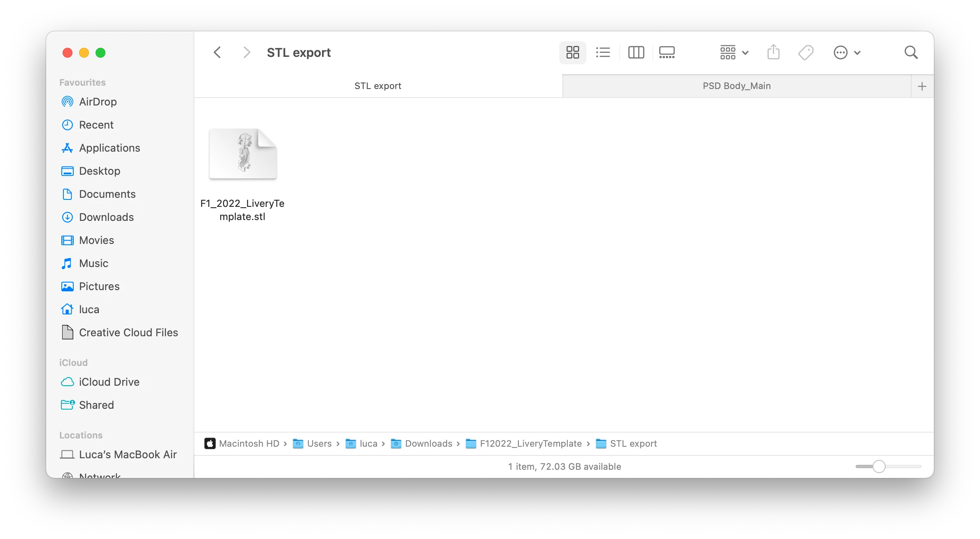Switch to gallery view

pyautogui.click(x=667, y=52)
